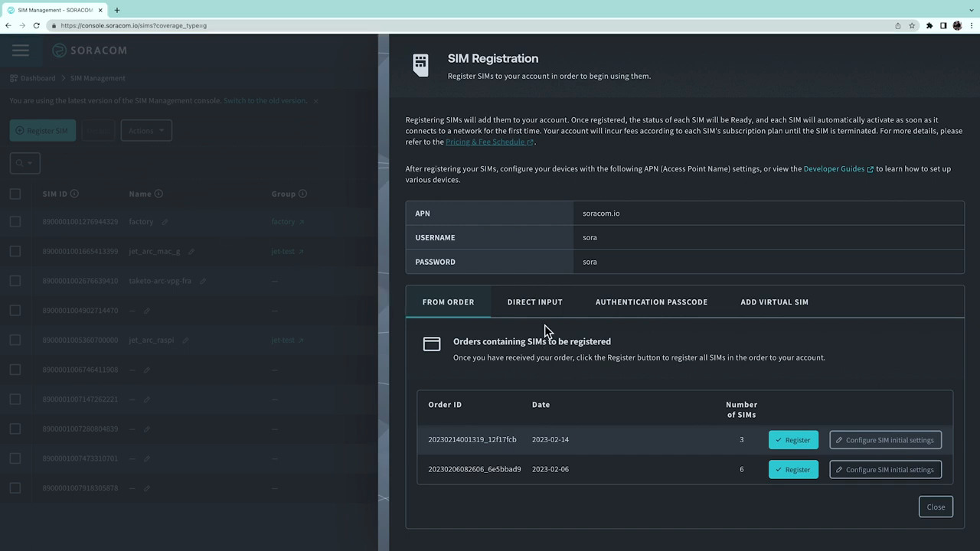Open the hamburger navigation menu
This screenshot has height=551, width=980.
coord(21,51)
